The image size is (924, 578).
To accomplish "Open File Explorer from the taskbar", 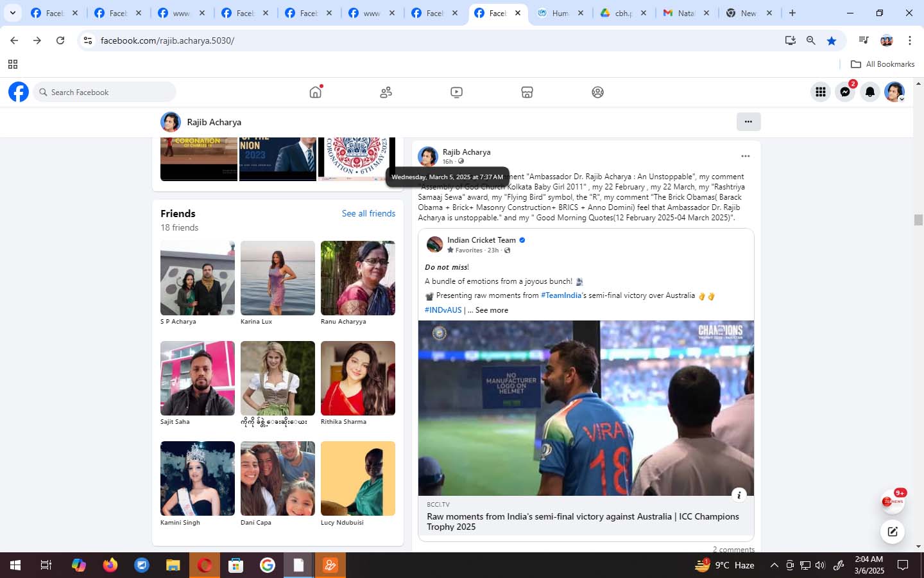I will pyautogui.click(x=173, y=565).
